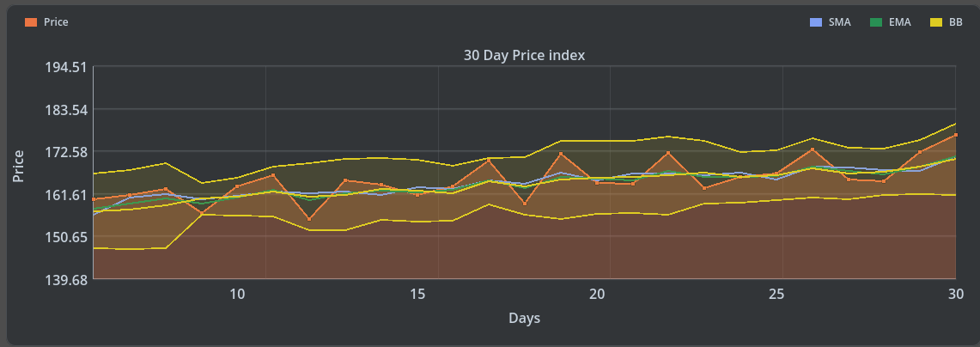Image resolution: width=980 pixels, height=347 pixels.
Task: Select the Price data point at day 19
Action: click(561, 154)
